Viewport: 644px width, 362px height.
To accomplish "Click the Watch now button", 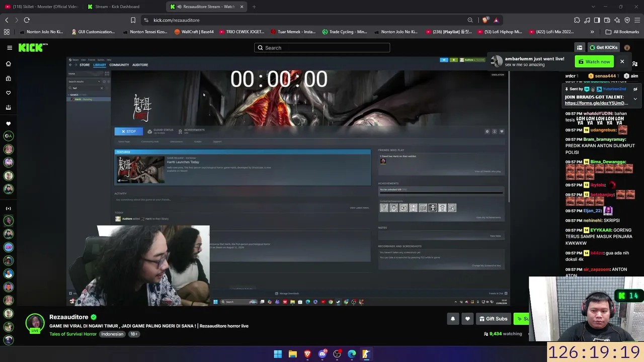I will pos(594,61).
